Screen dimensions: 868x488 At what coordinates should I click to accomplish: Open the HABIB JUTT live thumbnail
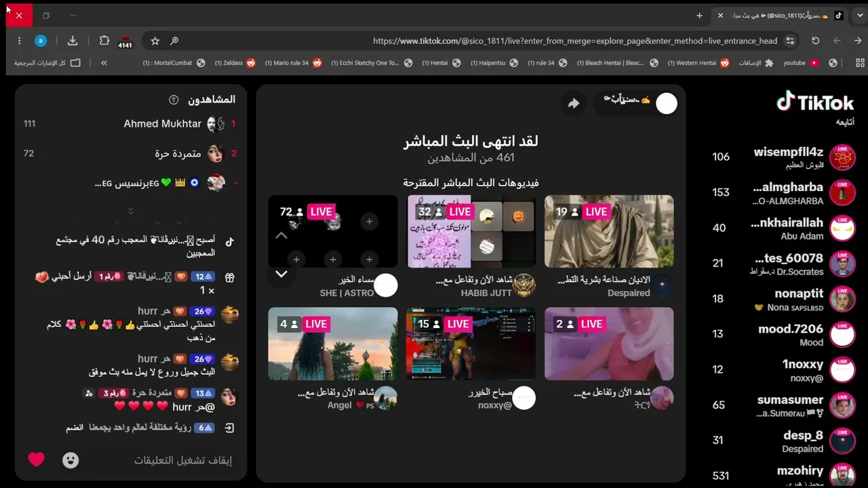(x=471, y=231)
